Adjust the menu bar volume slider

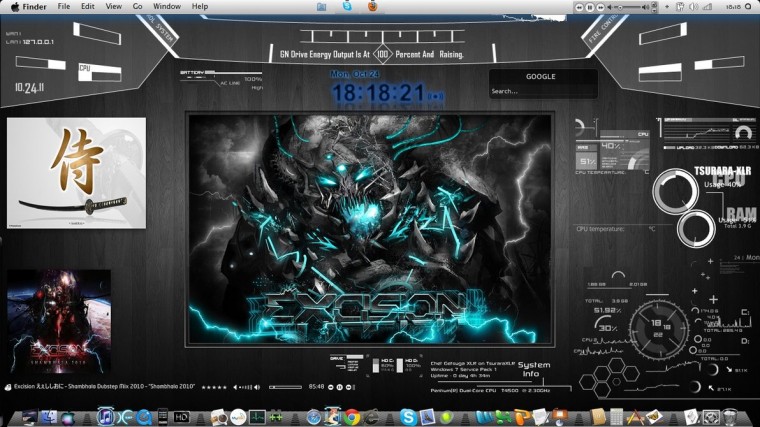tap(628, 7)
